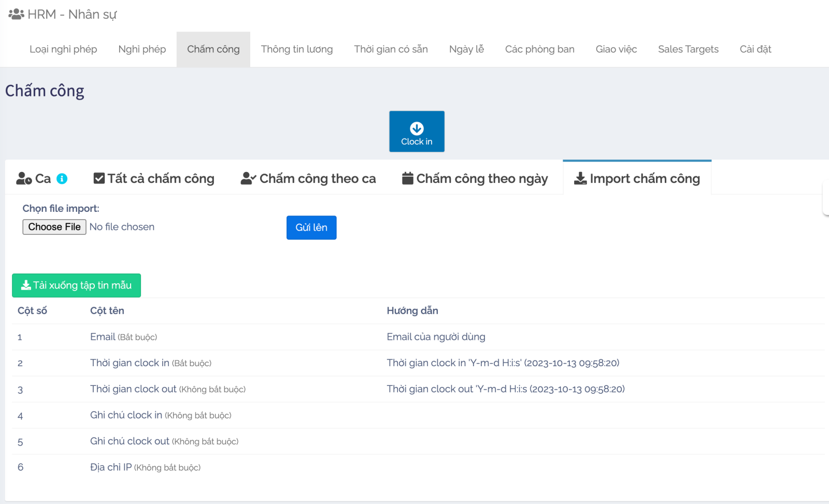Click the checkmark icon of Tất cả chấm công
Screen dimensions: 829x504
tap(99, 178)
